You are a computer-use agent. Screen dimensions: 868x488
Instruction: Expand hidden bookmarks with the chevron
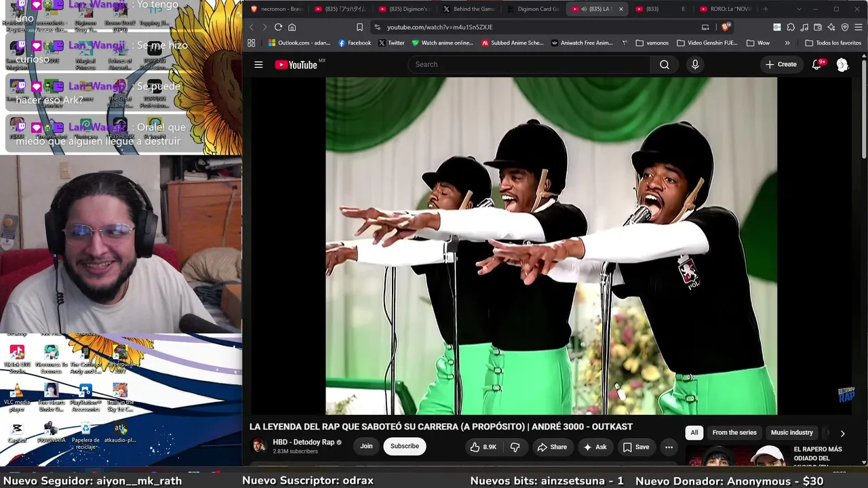pyautogui.click(x=787, y=43)
